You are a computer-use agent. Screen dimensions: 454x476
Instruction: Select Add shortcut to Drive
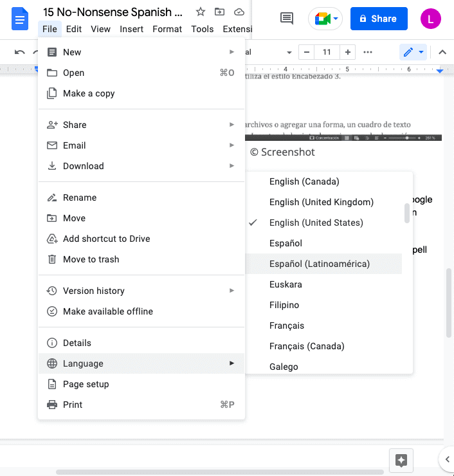141,239
